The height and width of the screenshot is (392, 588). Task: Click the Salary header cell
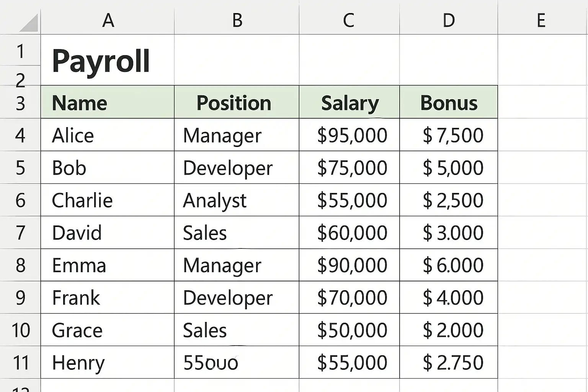click(x=350, y=103)
